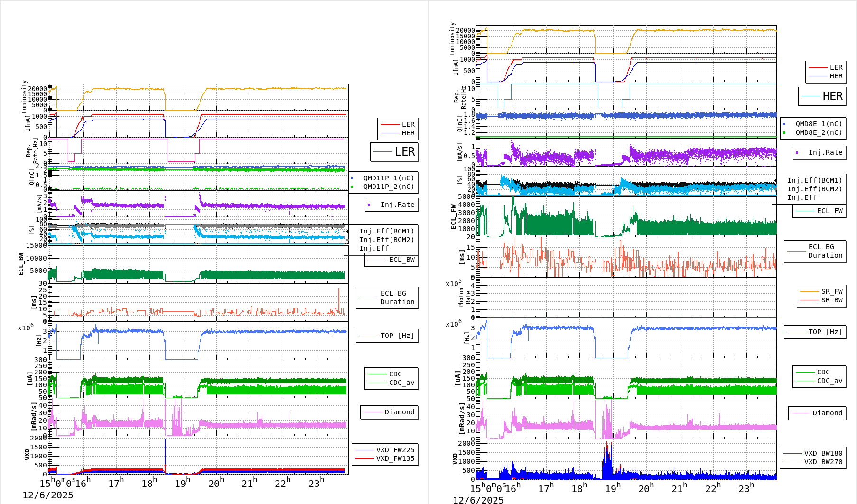Click the ECL_BW y-axis title
This screenshot has height=504, width=857.
(x=21, y=264)
